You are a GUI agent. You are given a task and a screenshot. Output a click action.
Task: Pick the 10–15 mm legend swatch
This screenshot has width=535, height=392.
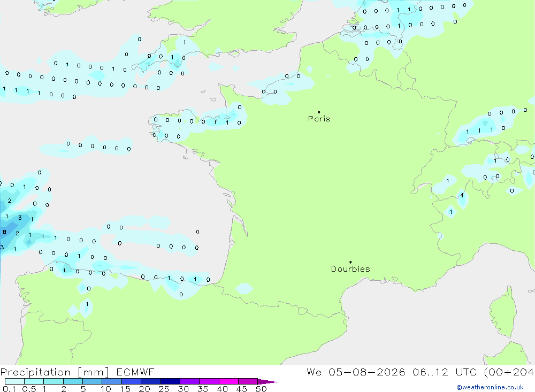112,381
